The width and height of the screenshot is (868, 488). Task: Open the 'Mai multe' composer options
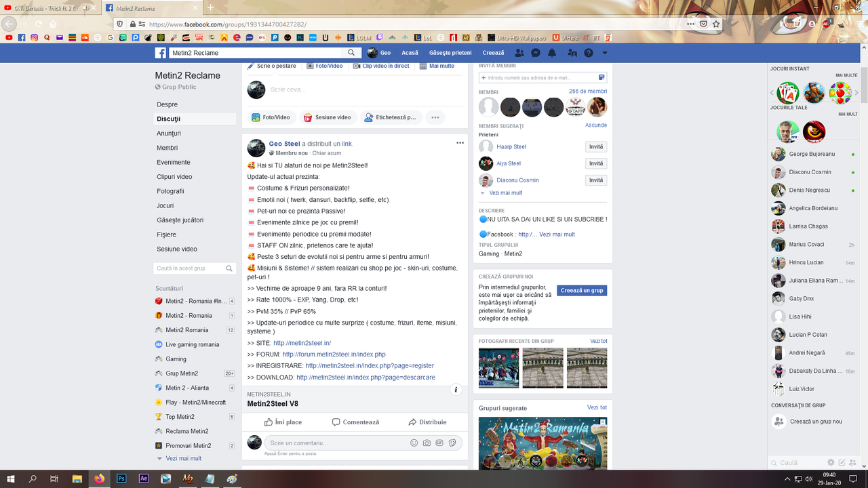pyautogui.click(x=437, y=66)
